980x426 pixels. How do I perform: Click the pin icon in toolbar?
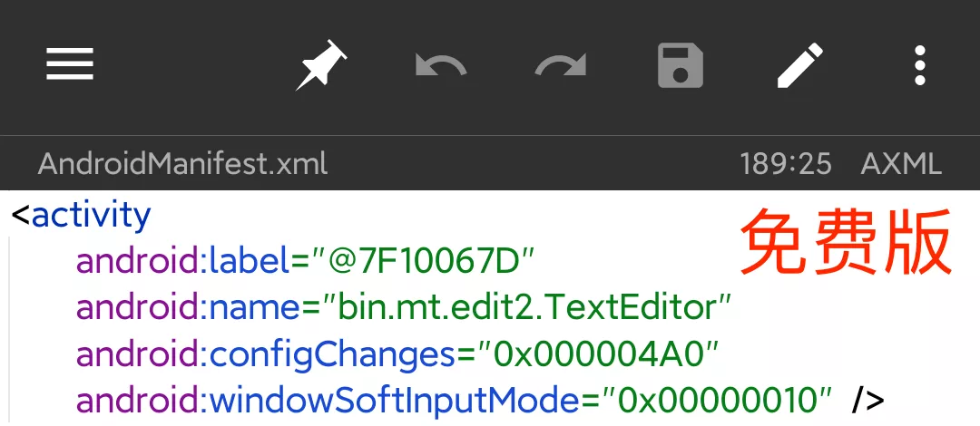point(322,64)
